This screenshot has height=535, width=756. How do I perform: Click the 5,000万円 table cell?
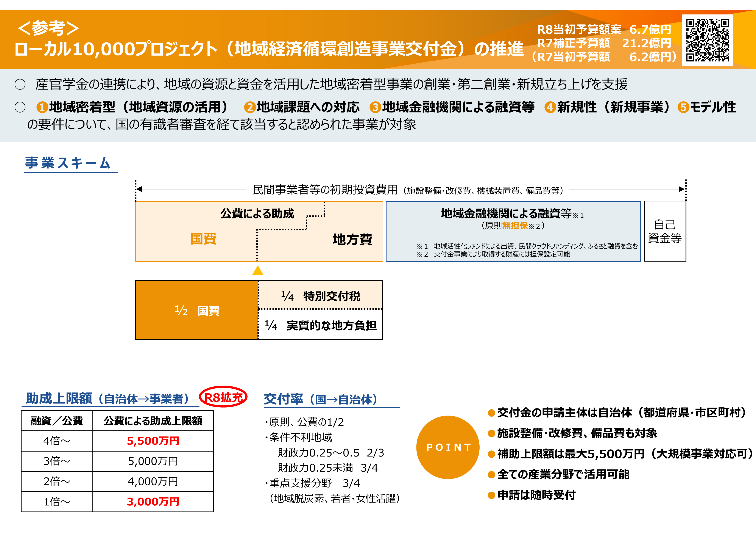click(153, 461)
